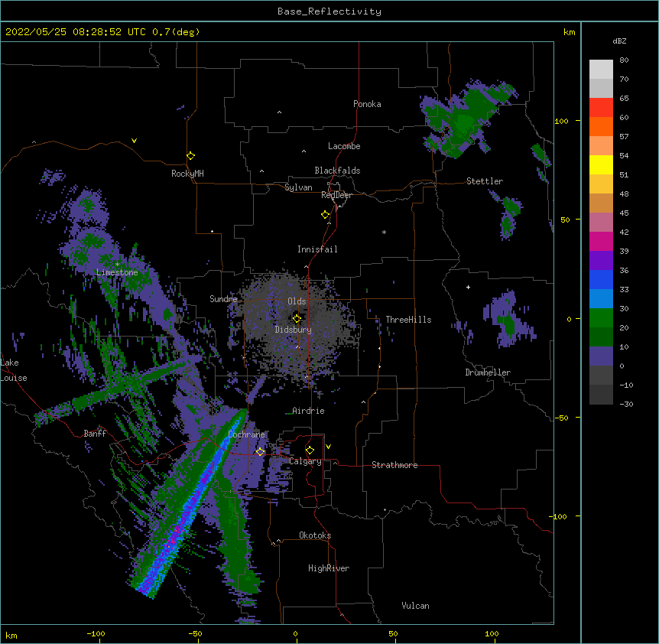The width and height of the screenshot is (659, 644).
Task: Click the dBZ legend heading
Action: pos(619,41)
